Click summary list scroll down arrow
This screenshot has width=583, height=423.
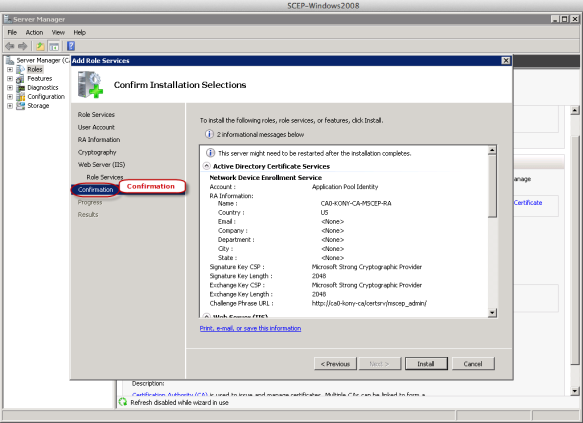(492, 313)
